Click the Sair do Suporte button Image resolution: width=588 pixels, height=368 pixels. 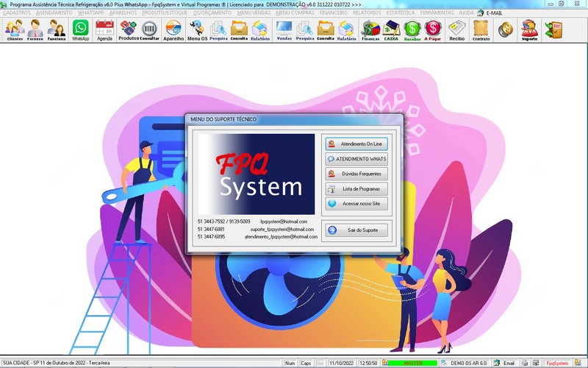[356, 230]
